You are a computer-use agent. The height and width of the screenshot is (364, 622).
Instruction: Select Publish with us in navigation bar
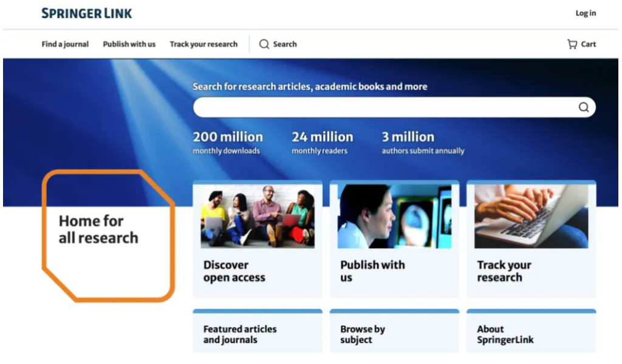pyautogui.click(x=129, y=44)
